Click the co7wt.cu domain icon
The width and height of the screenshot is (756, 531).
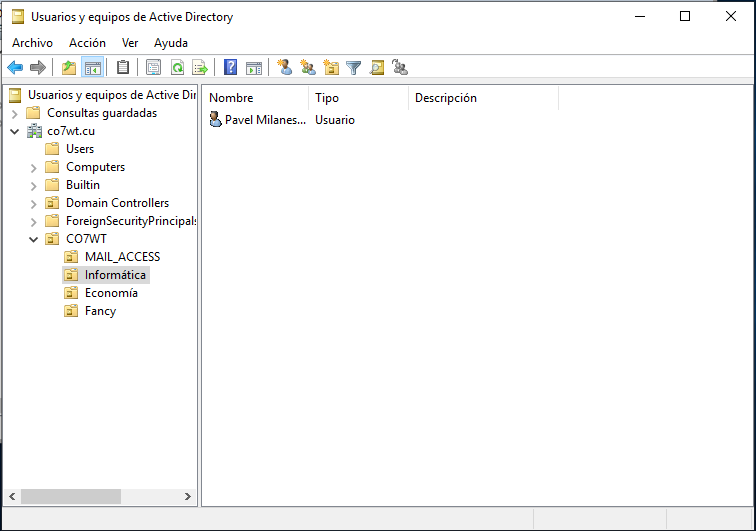(x=34, y=131)
